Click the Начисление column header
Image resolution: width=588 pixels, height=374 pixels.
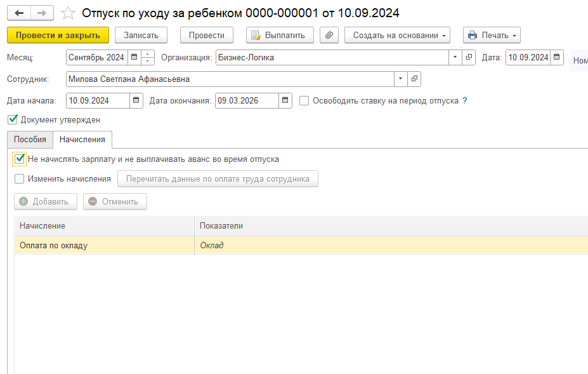(x=104, y=225)
